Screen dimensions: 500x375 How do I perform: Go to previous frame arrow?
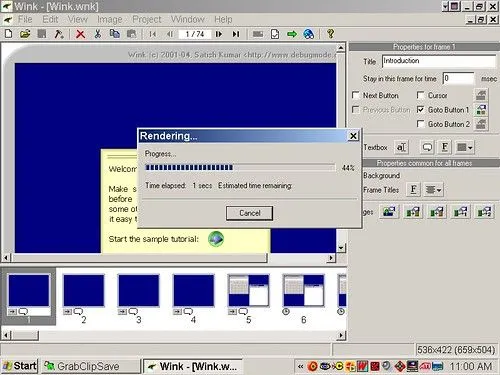[x=170, y=34]
